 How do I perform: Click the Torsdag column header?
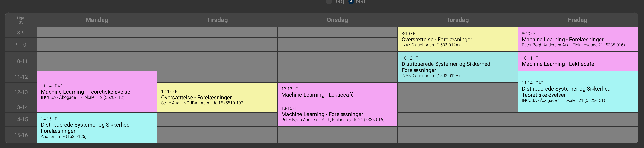point(458,20)
